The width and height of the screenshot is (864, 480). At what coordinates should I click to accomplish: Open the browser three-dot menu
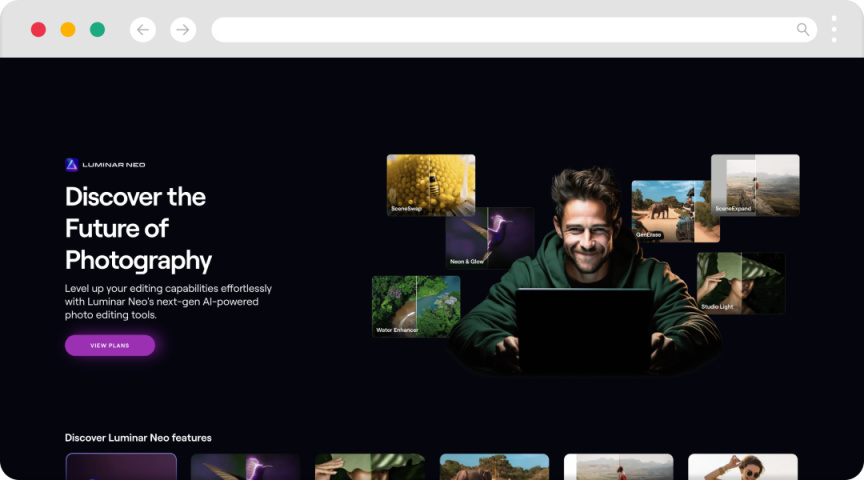pyautogui.click(x=834, y=29)
